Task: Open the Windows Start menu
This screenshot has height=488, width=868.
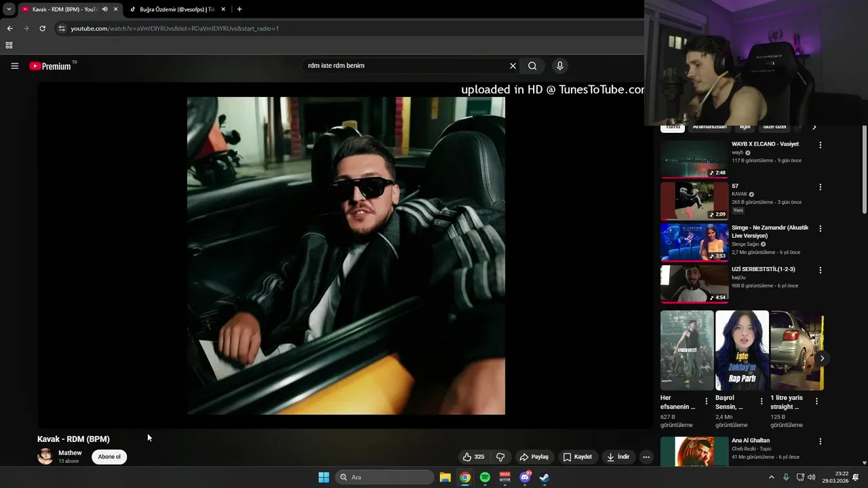Action: pos(324,477)
